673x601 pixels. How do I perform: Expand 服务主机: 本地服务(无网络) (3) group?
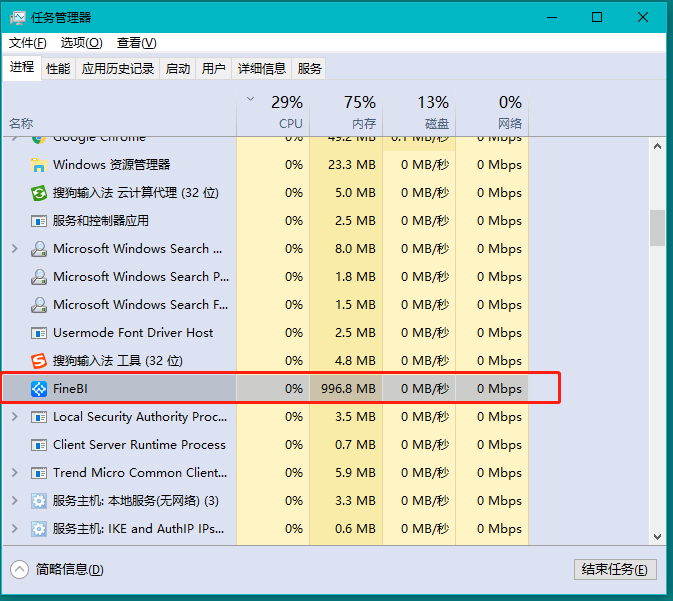(15, 501)
